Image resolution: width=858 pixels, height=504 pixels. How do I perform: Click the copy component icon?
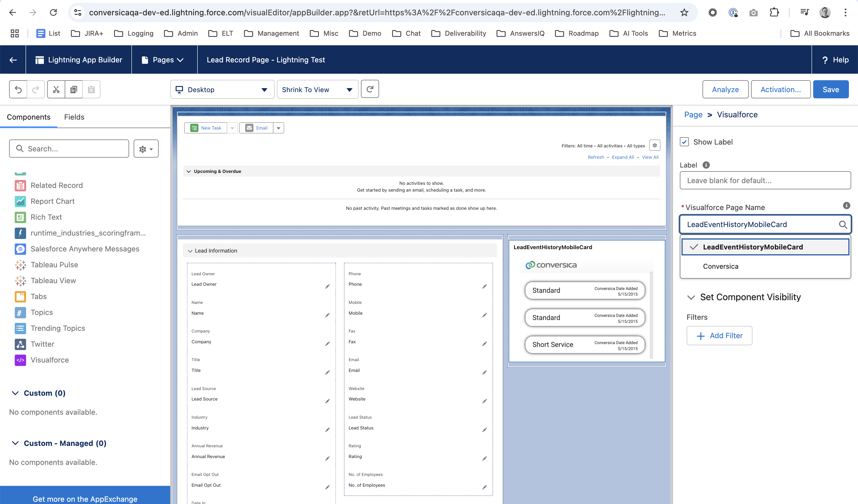point(73,90)
